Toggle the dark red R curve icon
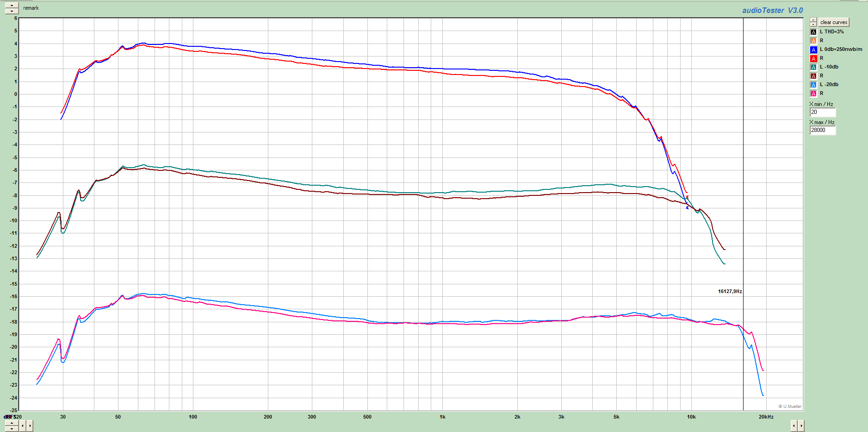Screen dimensions: 868x432 (813, 76)
